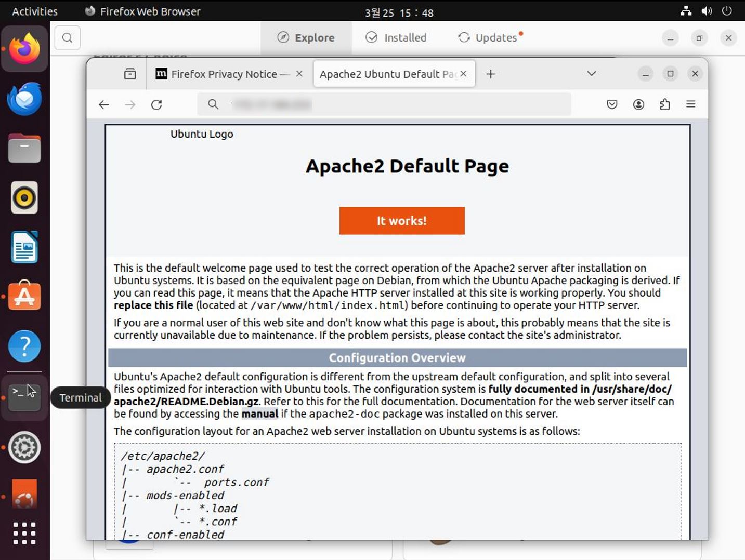Click '/var/www/html/index.html' path text

(329, 305)
